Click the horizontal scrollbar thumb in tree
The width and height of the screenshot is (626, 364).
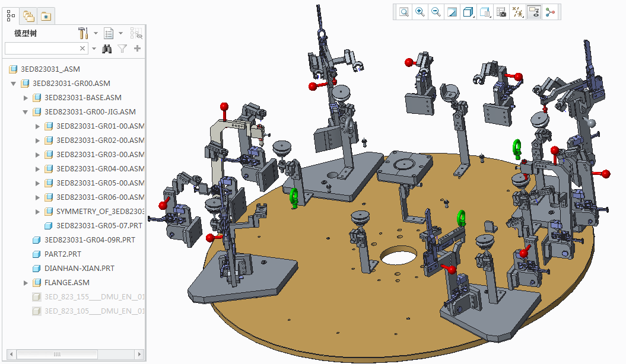coord(57,354)
